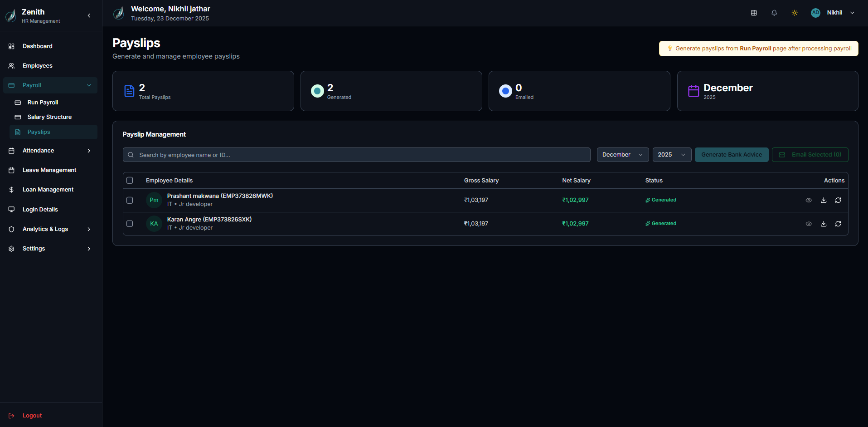
Task: Check the Karan Angre row checkbox
Action: pos(130,224)
